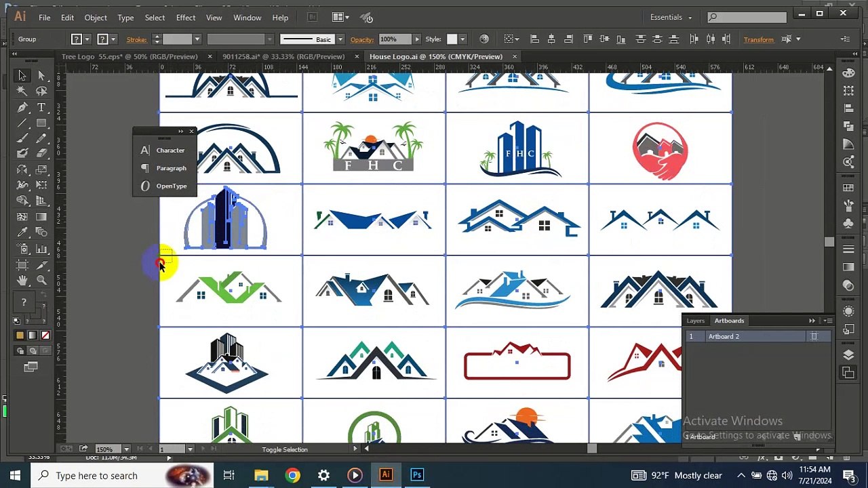The image size is (868, 488).
Task: Click the vertical scrollbar thumb
Action: 829,242
